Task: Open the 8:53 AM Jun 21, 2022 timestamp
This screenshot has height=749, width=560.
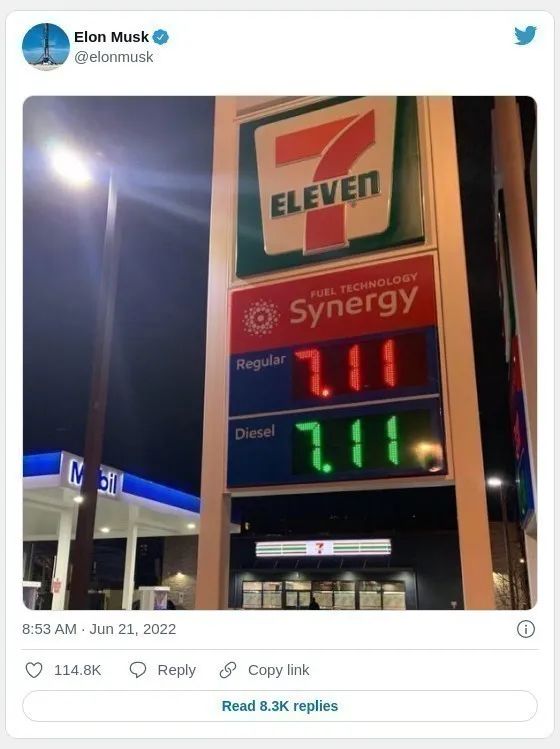Action: click(x=99, y=629)
